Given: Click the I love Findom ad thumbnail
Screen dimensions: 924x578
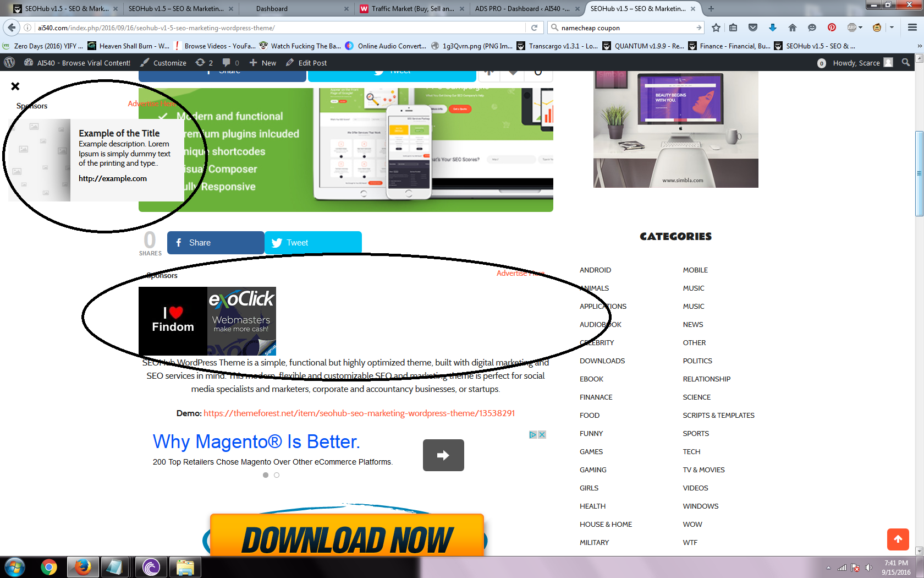Looking at the screenshot, I should pyautogui.click(x=173, y=321).
